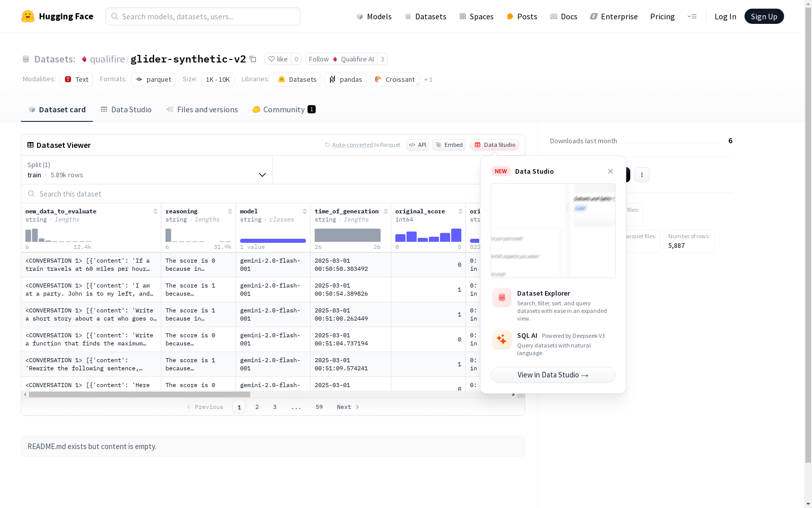The height and width of the screenshot is (508, 812).
Task: Go to page 2 of the dataset
Action: pos(257,407)
